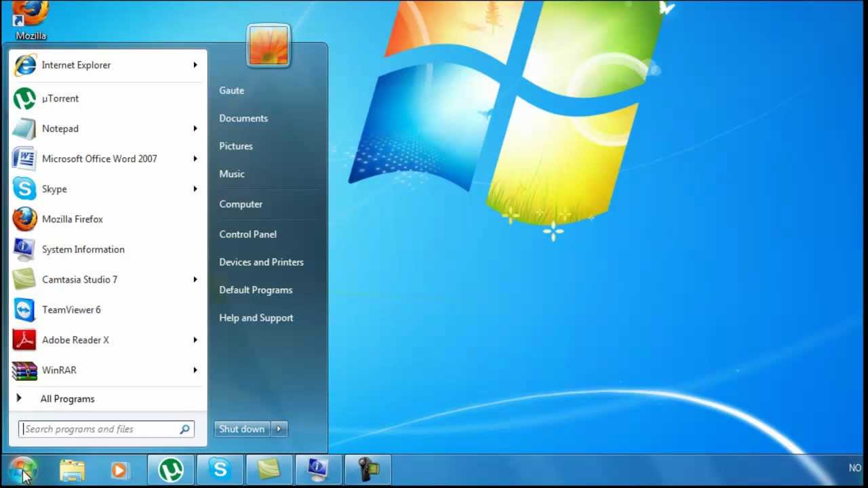
Task: Launch µTorrent via its text label
Action: [x=60, y=98]
